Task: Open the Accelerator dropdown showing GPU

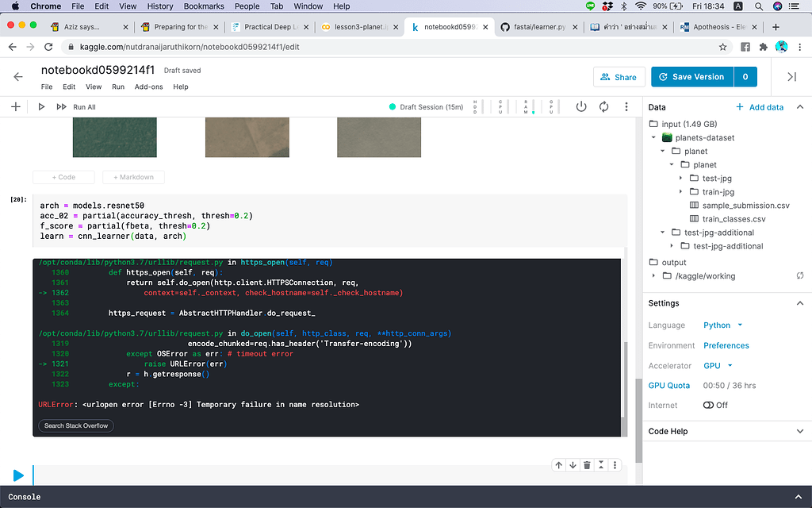Action: (718, 365)
